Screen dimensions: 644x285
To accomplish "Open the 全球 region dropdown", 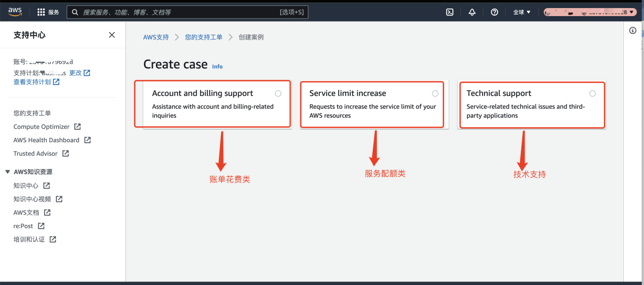I will pos(522,12).
